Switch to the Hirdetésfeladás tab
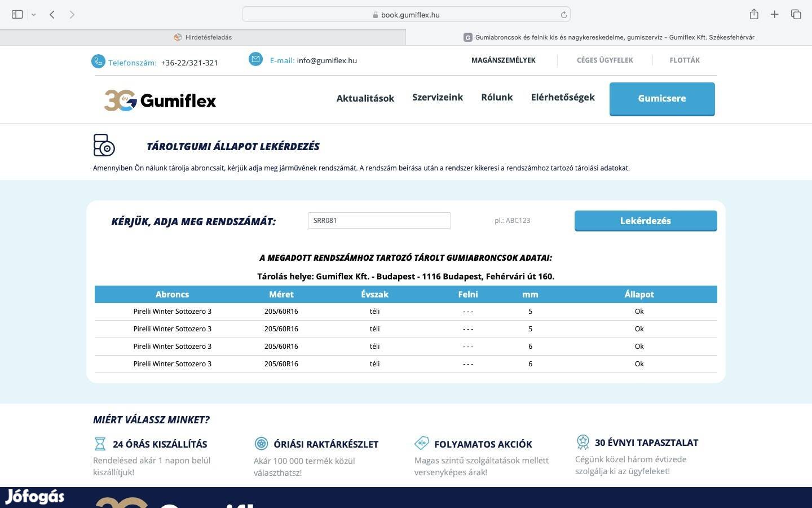The image size is (812, 508). click(202, 37)
